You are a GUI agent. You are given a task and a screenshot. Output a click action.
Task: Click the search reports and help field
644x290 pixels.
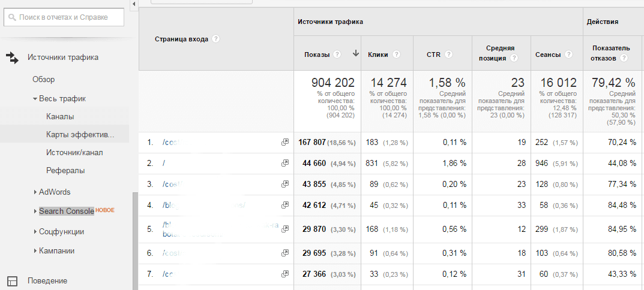click(64, 17)
